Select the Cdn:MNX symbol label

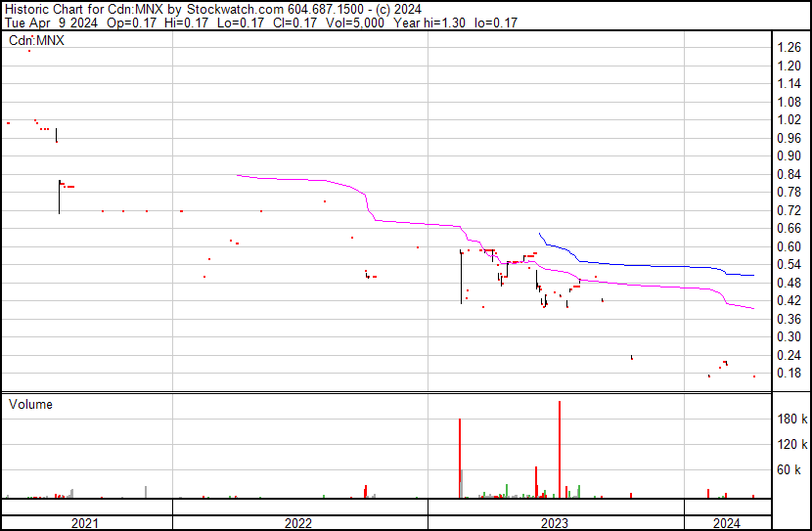(36, 40)
